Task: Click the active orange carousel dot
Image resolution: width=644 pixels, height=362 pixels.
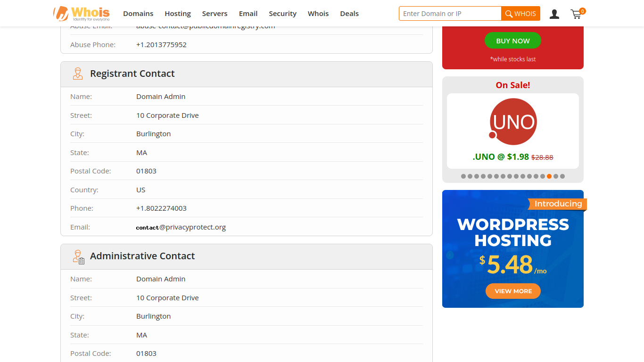Action: click(x=549, y=176)
